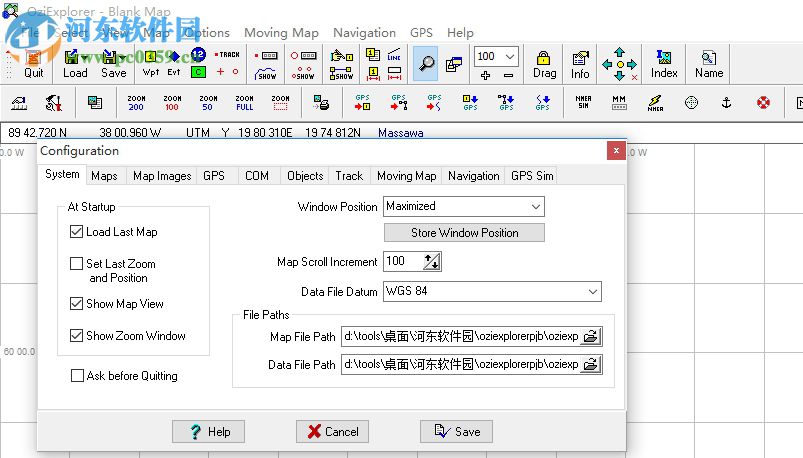Viewport: 803px width, 458px height.
Task: Open the Window Position dropdown
Action: (535, 206)
